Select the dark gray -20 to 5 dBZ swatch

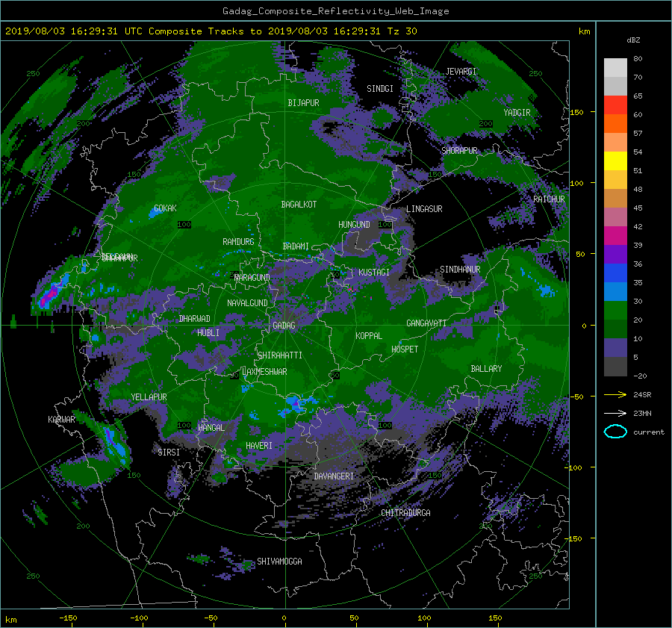point(615,367)
